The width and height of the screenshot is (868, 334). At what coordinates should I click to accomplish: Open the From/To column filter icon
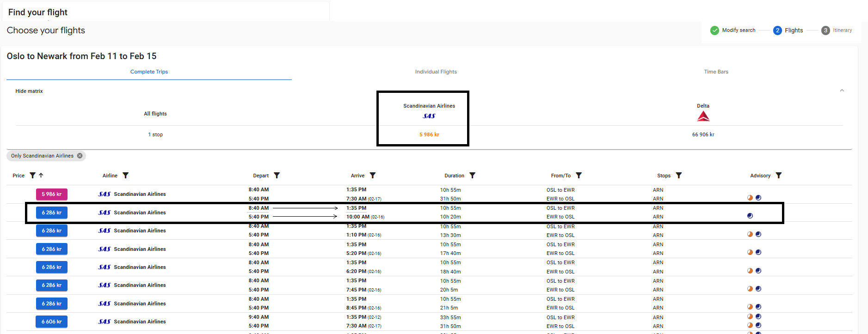click(579, 176)
